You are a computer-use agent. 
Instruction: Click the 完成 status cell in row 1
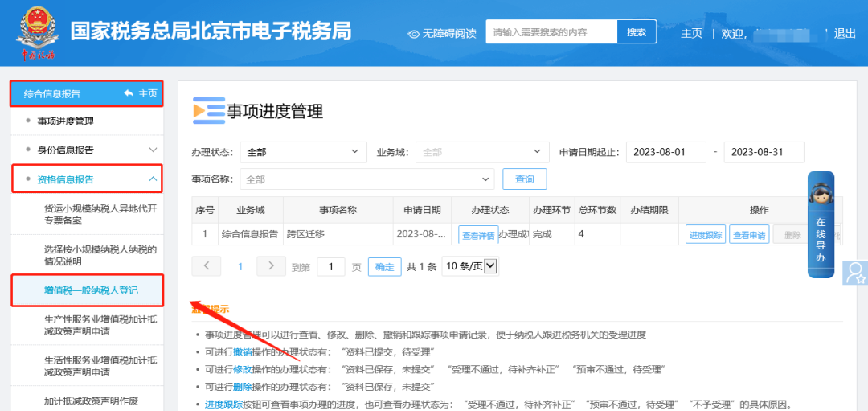[551, 234]
